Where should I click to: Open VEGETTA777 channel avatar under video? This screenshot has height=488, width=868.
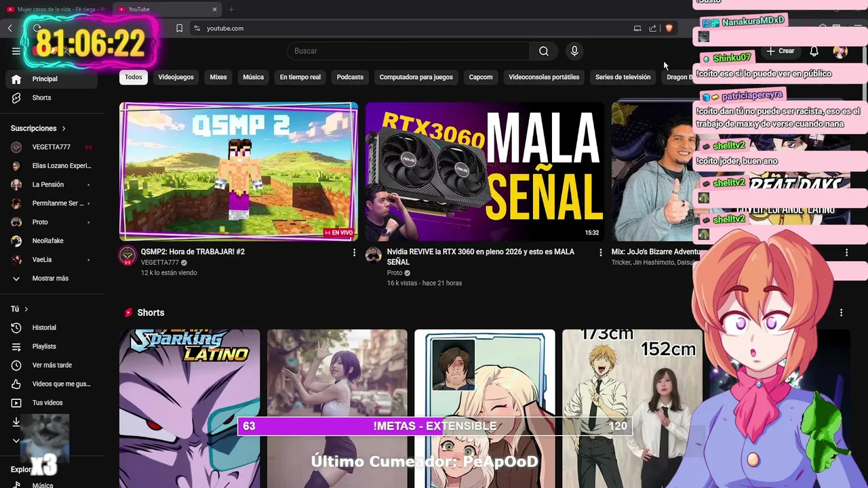(127, 256)
